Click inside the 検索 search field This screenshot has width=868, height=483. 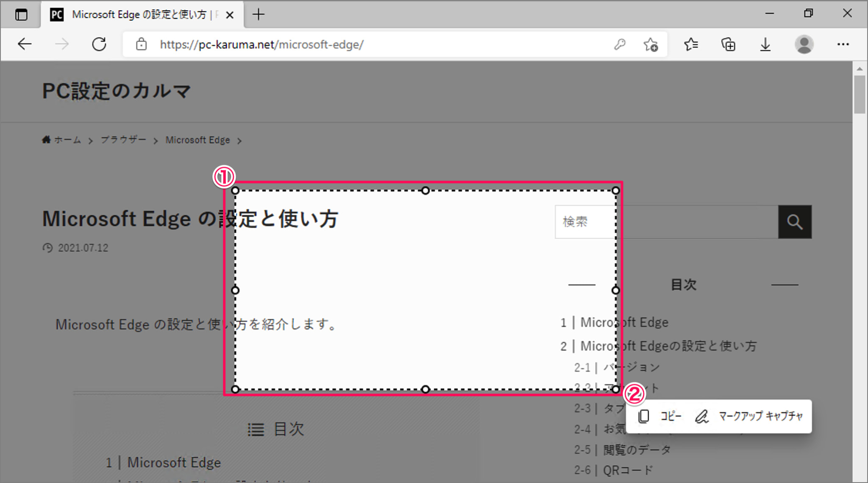click(584, 222)
